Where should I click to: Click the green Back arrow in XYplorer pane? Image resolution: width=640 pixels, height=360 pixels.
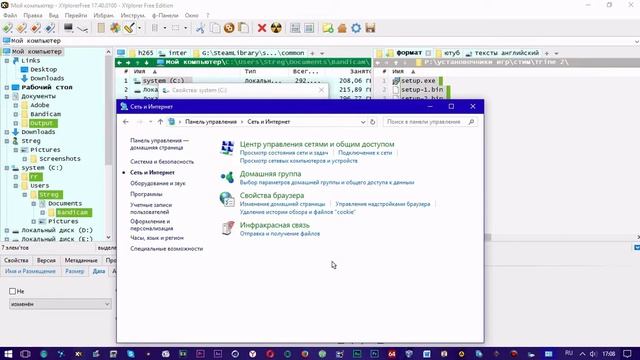[119, 62]
